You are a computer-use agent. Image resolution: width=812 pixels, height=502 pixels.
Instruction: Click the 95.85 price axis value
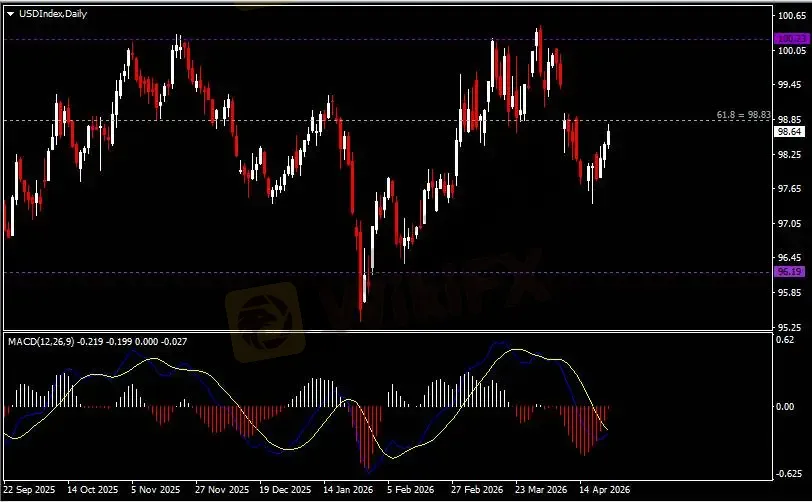[790, 292]
